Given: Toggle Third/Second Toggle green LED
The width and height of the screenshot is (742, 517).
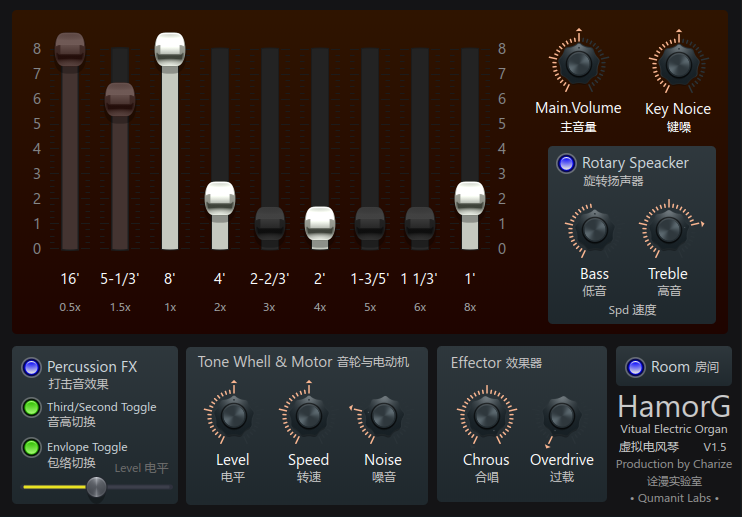Looking at the screenshot, I should tap(31, 407).
